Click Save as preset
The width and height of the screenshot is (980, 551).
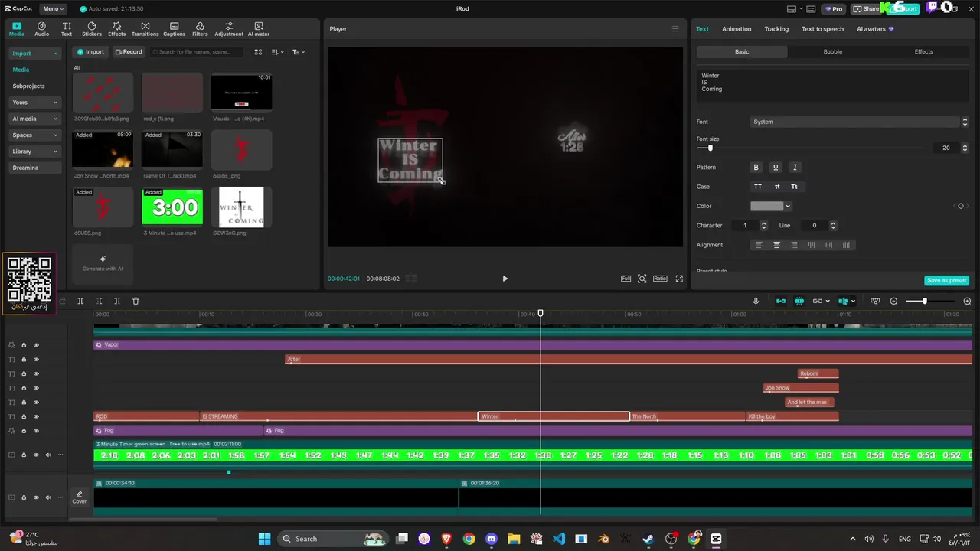[x=947, y=280]
